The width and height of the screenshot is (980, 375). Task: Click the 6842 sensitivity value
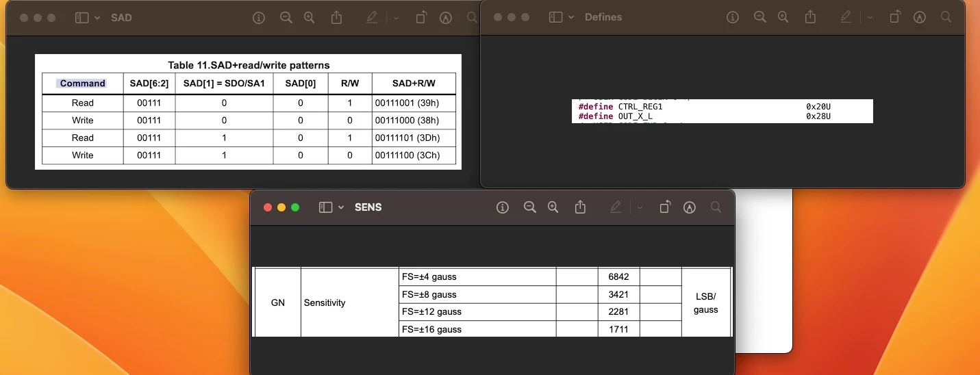(x=618, y=277)
